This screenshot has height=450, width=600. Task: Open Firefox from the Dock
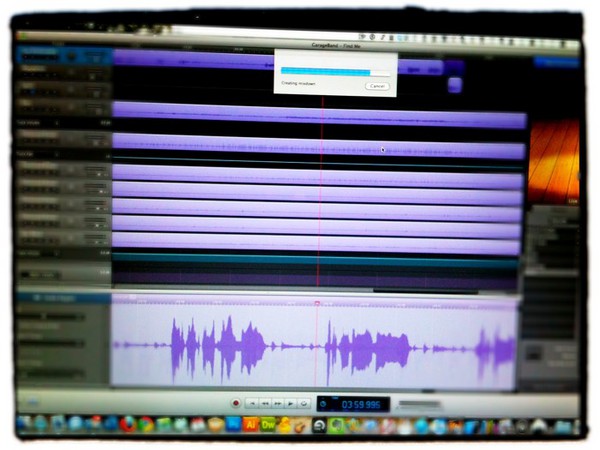tap(128, 424)
